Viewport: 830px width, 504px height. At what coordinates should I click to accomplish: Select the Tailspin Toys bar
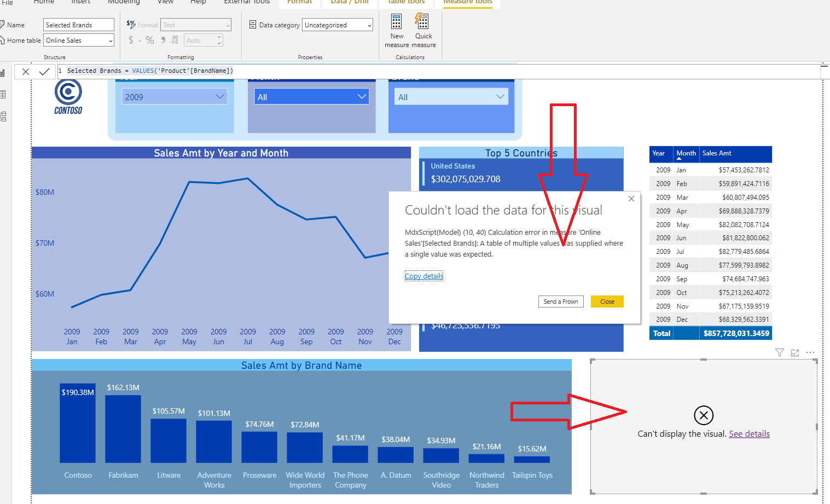pos(532,460)
